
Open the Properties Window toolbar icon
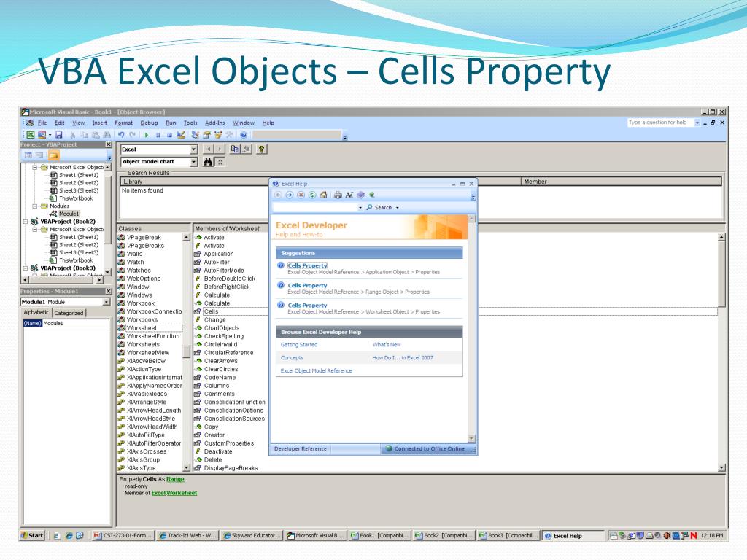click(206, 135)
